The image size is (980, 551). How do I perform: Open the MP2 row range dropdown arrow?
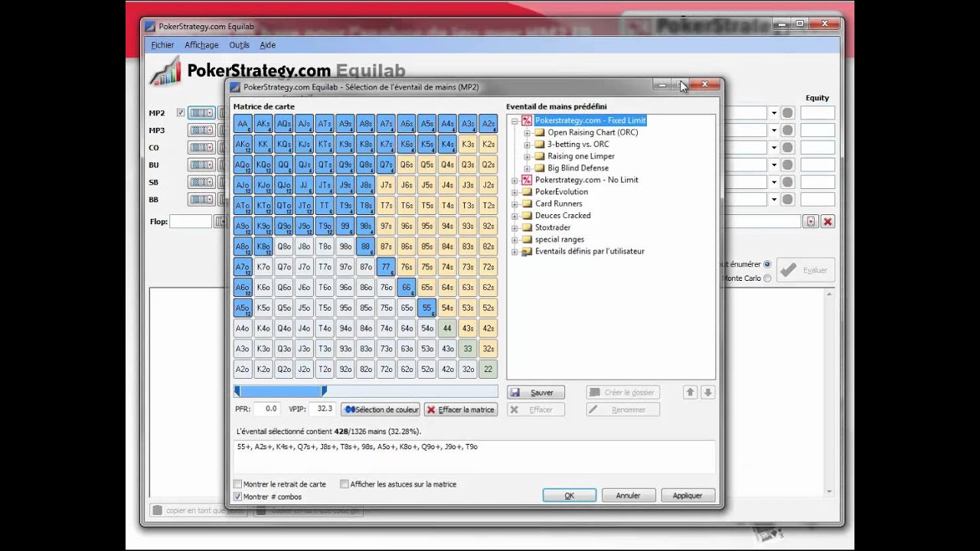pyautogui.click(x=773, y=113)
